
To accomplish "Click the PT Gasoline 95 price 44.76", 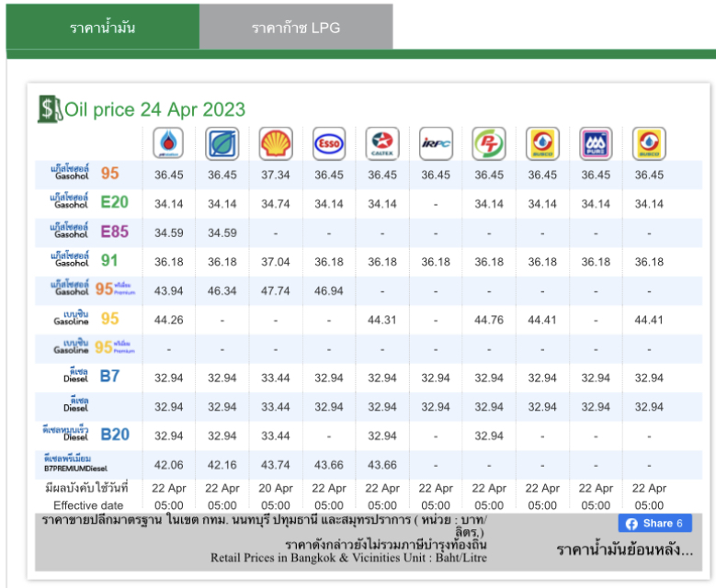I will 489,320.
